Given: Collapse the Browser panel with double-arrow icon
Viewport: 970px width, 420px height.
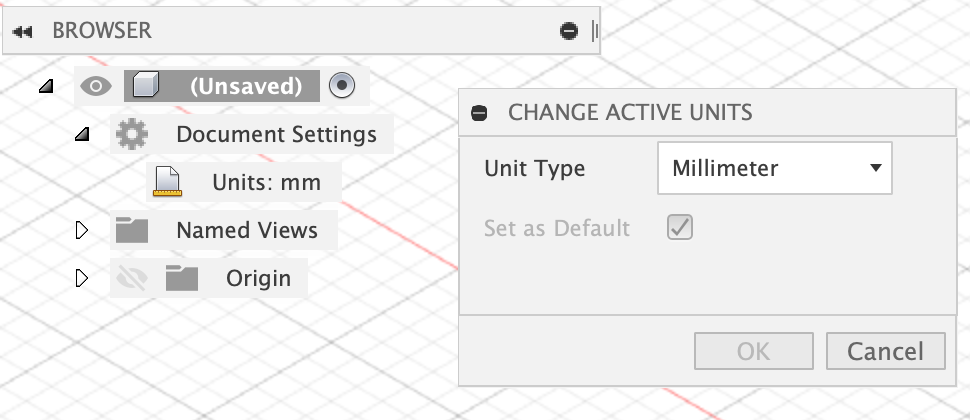Looking at the screenshot, I should click(x=22, y=32).
